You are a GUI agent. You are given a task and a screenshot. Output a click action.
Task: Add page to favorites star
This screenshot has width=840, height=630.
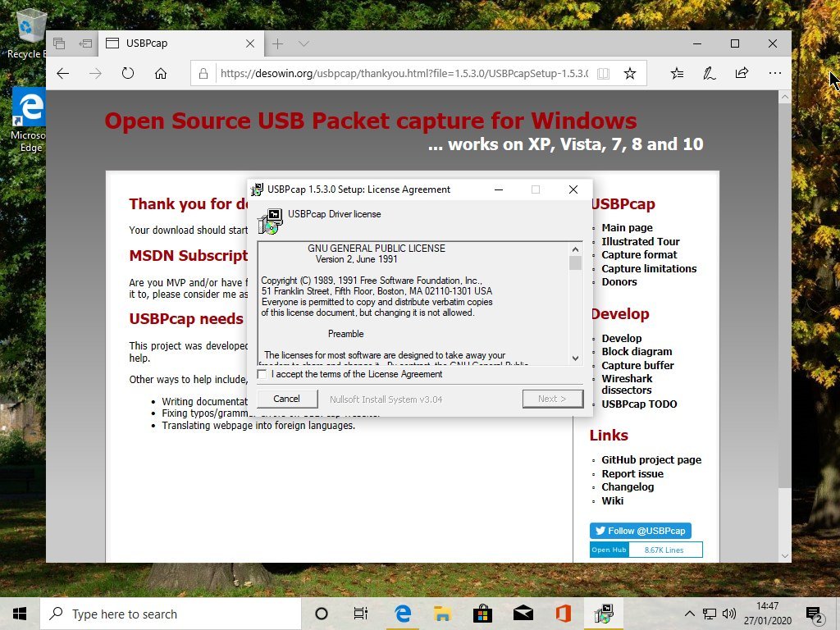click(630, 73)
